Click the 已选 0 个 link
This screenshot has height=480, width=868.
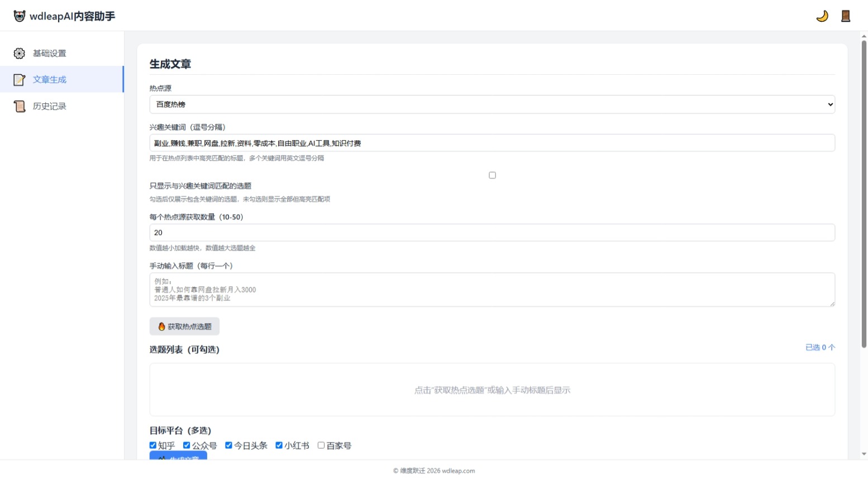tap(820, 347)
